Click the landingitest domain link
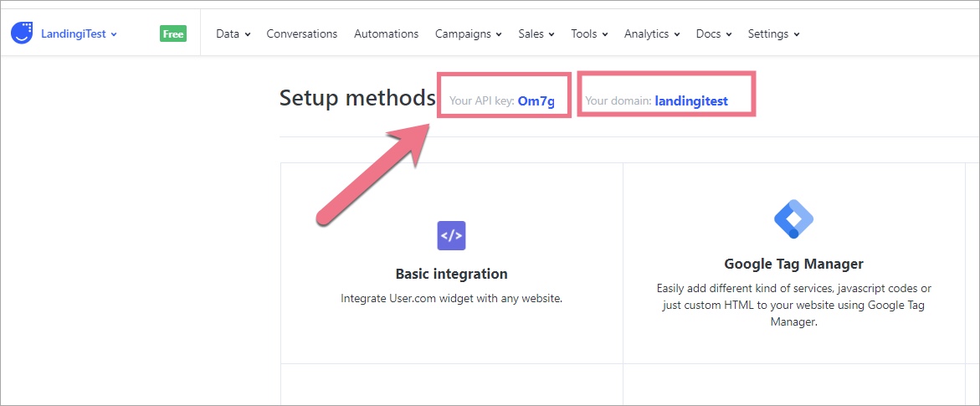This screenshot has width=980, height=406. point(691,101)
